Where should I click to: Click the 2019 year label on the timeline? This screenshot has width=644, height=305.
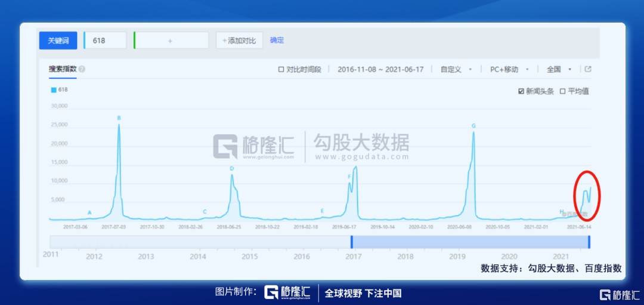coord(457,257)
